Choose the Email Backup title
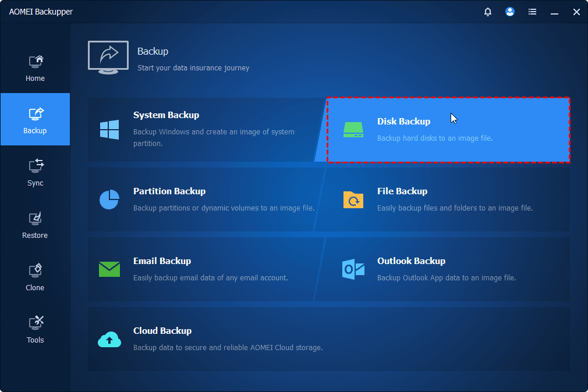 162,261
